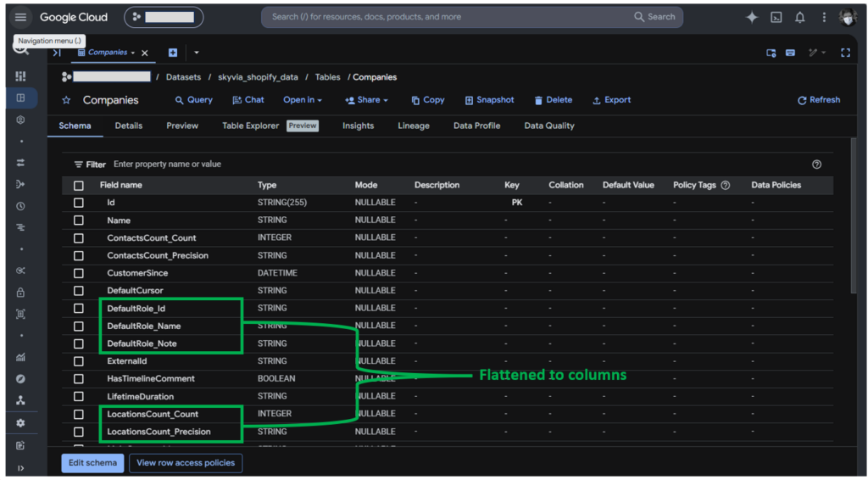This screenshot has height=480, width=868.
Task: Show info for Policy Tags column
Action: (x=726, y=186)
